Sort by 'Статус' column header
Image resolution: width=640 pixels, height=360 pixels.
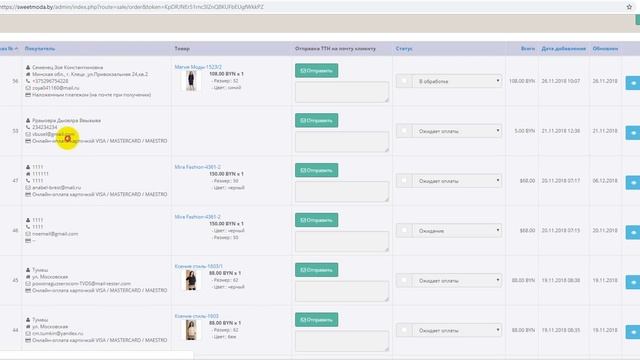point(404,49)
